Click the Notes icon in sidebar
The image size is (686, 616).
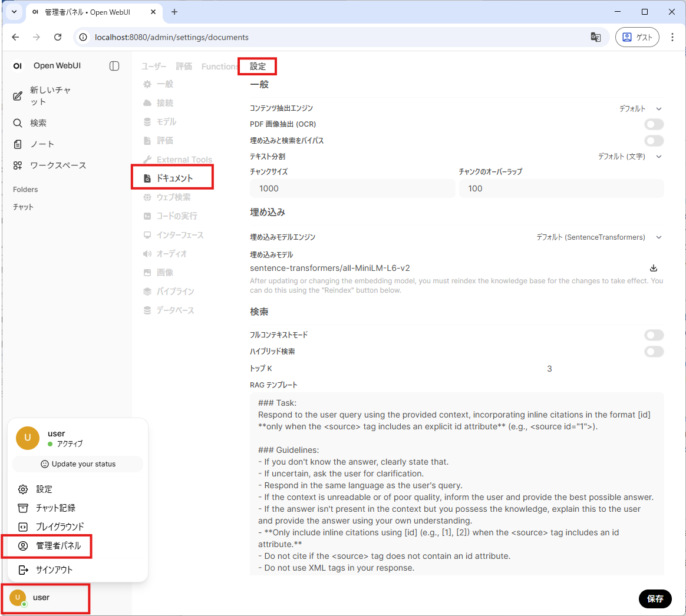pyautogui.click(x=18, y=144)
